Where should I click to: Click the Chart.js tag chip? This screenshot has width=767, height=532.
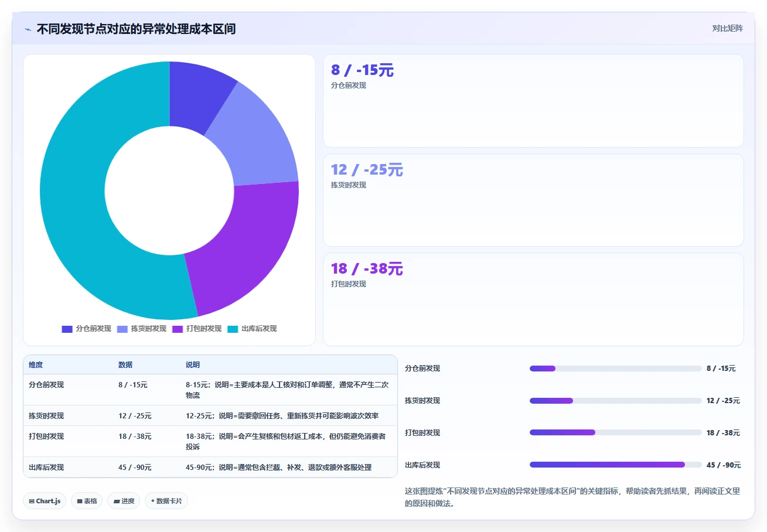point(45,501)
